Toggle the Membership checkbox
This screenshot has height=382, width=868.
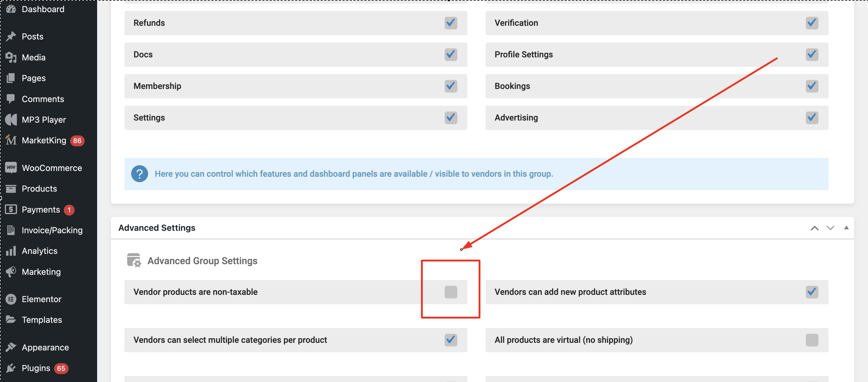450,86
